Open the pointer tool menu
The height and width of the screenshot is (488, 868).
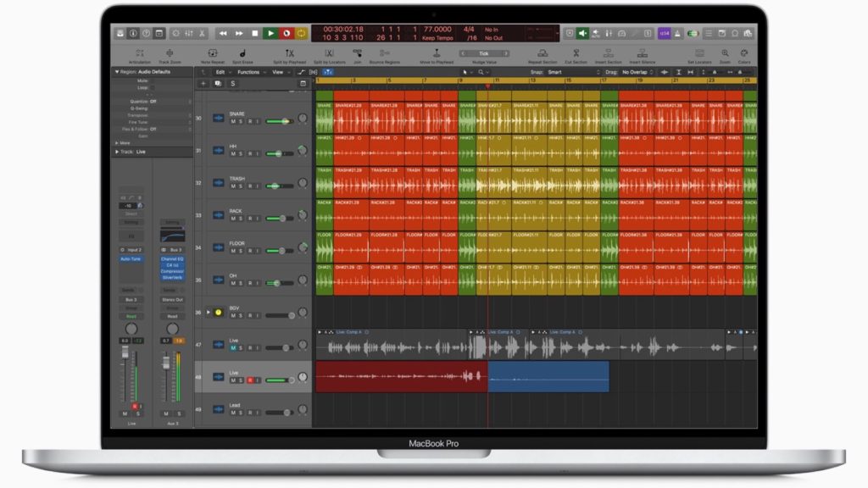(x=467, y=72)
